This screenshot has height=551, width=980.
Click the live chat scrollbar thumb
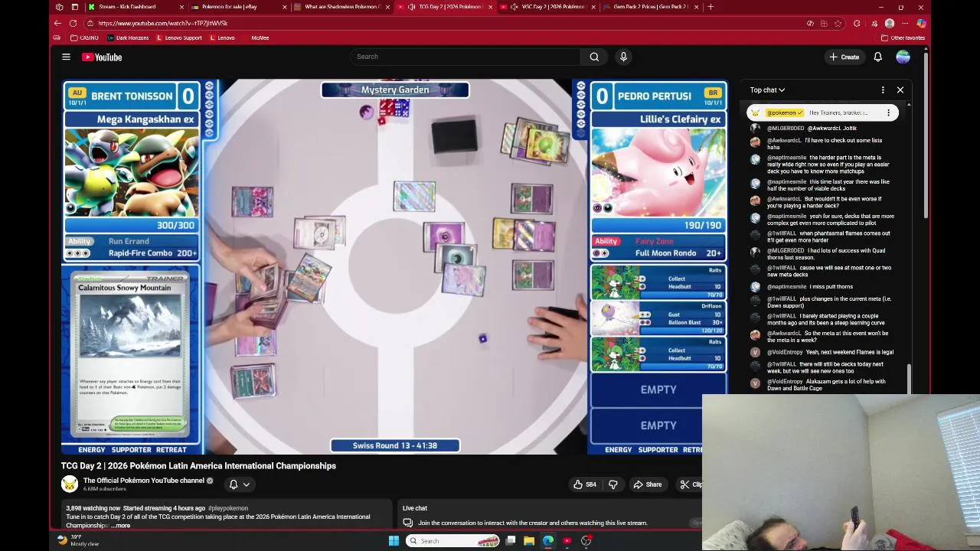tap(909, 379)
